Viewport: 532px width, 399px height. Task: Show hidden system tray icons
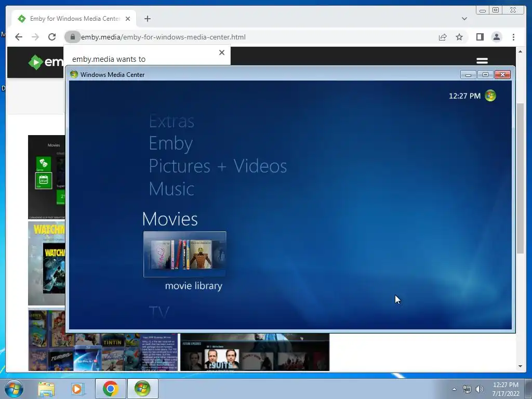pyautogui.click(x=454, y=389)
